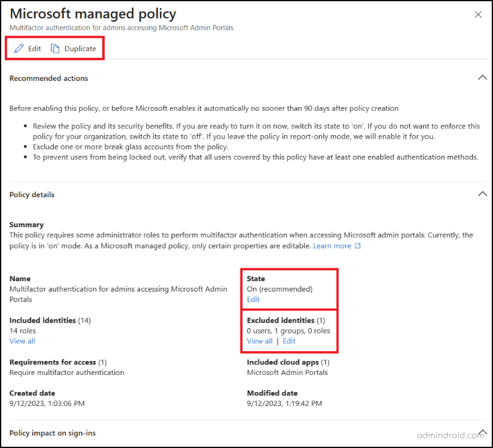Click the policy name value under Name

pyautogui.click(x=118, y=294)
